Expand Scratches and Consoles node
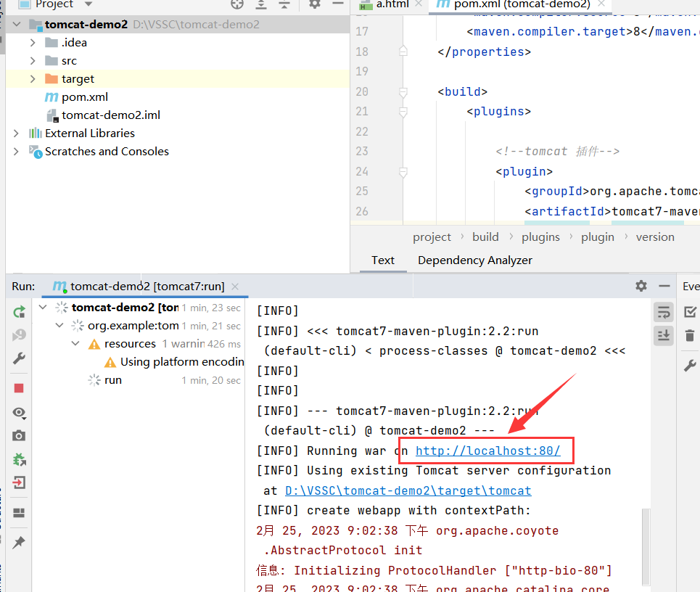700x592 pixels. 17,152
